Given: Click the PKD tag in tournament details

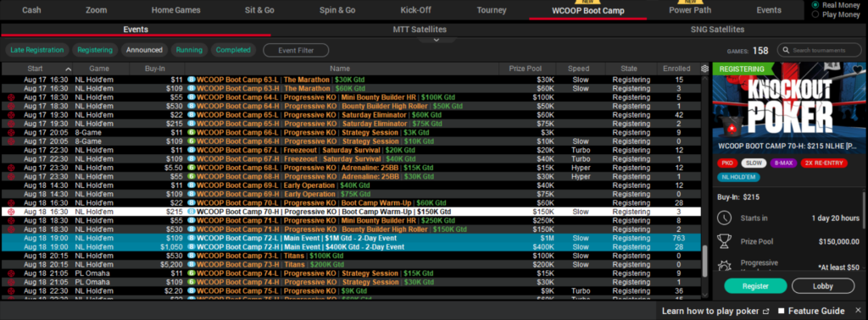Looking at the screenshot, I should pyautogui.click(x=727, y=163).
